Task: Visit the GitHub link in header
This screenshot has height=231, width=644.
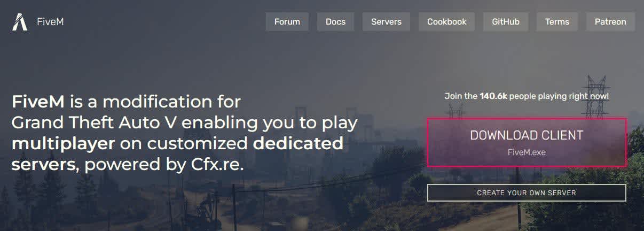Action: point(506,22)
